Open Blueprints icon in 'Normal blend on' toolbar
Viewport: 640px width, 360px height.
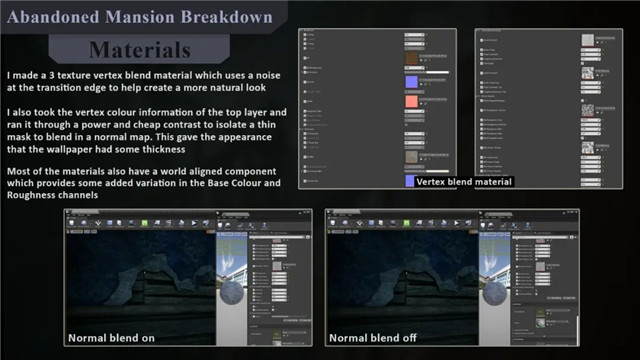tap(157, 223)
